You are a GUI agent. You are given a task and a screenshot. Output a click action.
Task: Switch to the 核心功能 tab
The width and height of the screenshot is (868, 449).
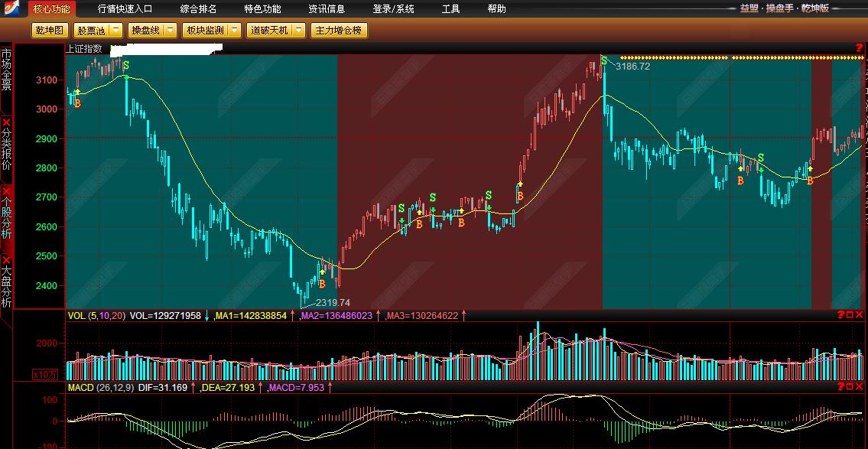[x=51, y=9]
